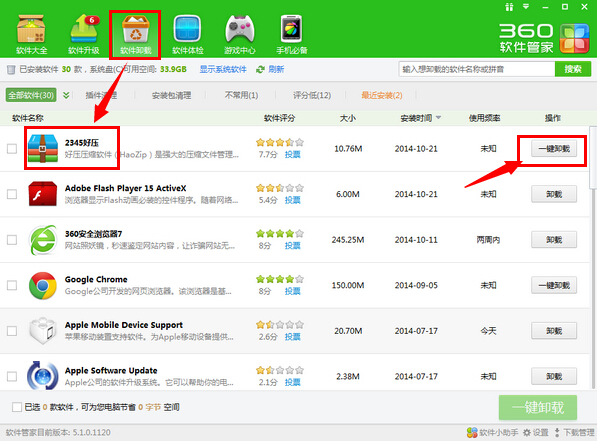
Task: Switch to the 最近安装(2) tab
Action: [382, 95]
